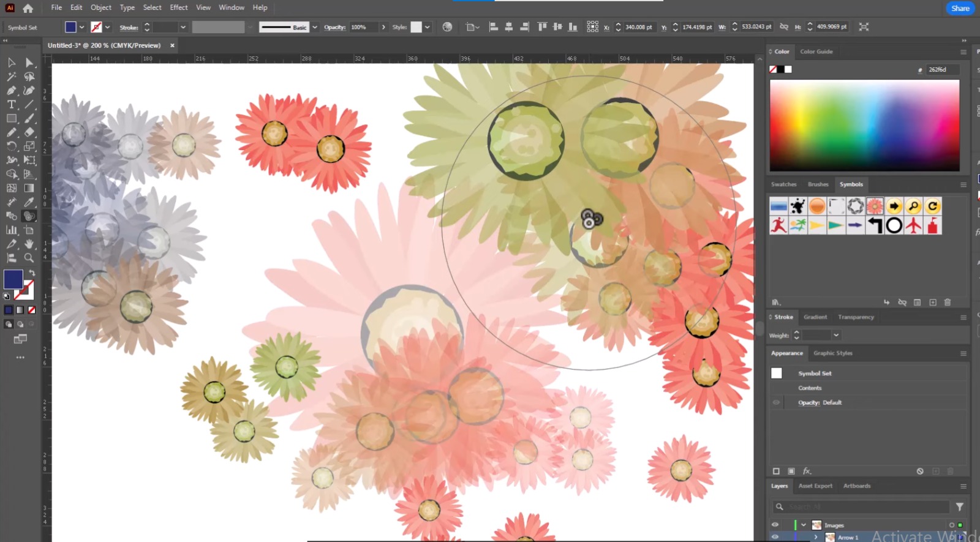
Task: Enable Draw Normal mode
Action: pos(9,324)
